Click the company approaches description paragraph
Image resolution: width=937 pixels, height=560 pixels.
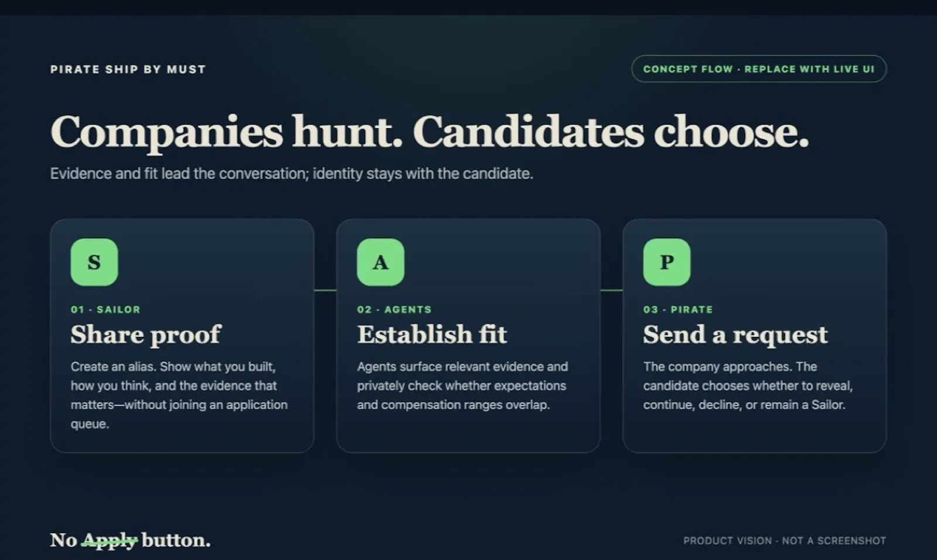[748, 386]
